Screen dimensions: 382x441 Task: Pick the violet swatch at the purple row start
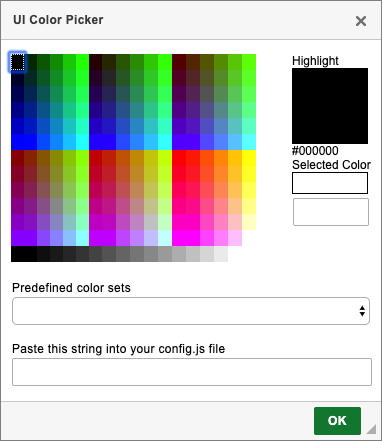coord(18,238)
